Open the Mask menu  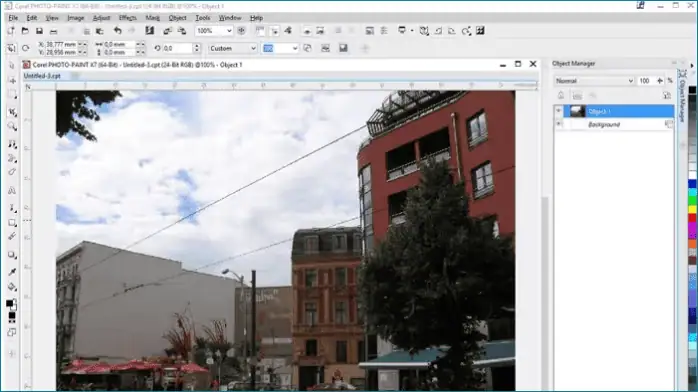[x=152, y=18]
